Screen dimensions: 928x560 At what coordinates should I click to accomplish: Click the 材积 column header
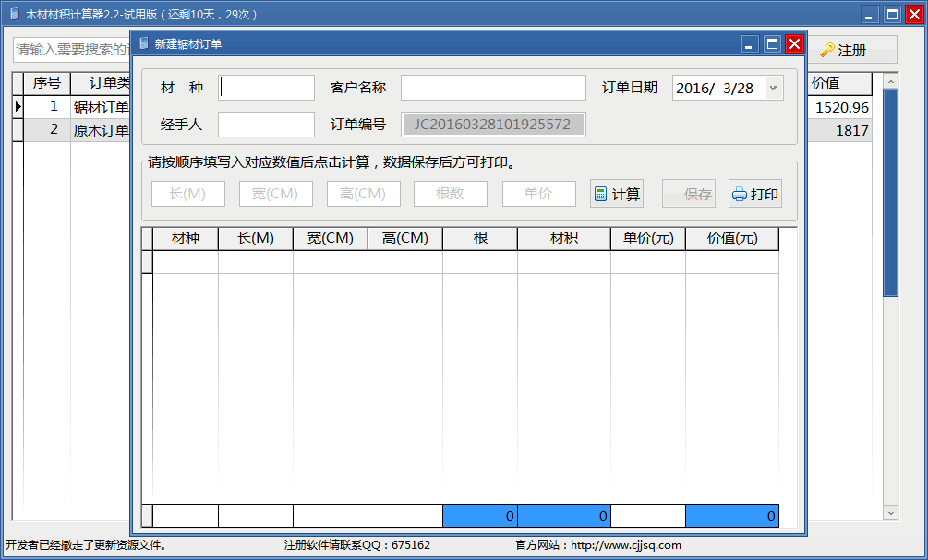pyautogui.click(x=563, y=238)
